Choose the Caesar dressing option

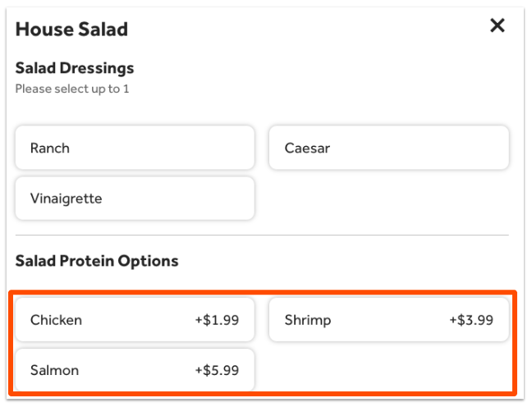tap(388, 148)
